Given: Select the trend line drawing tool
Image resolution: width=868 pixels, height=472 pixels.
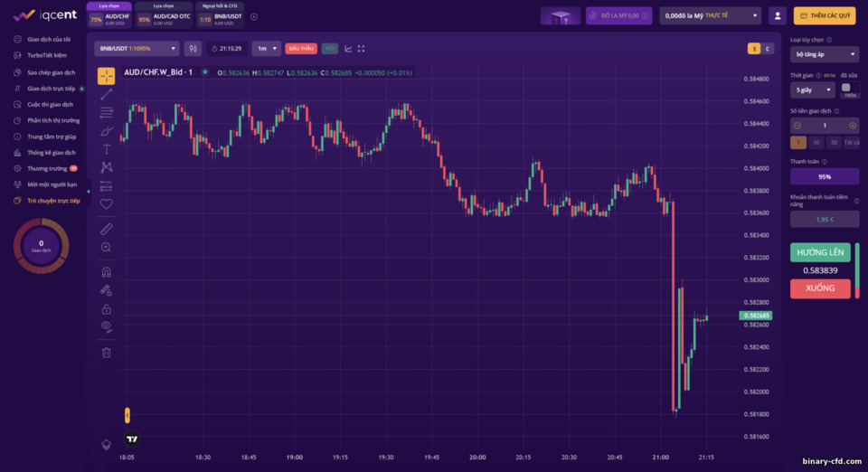Looking at the screenshot, I should click(107, 94).
